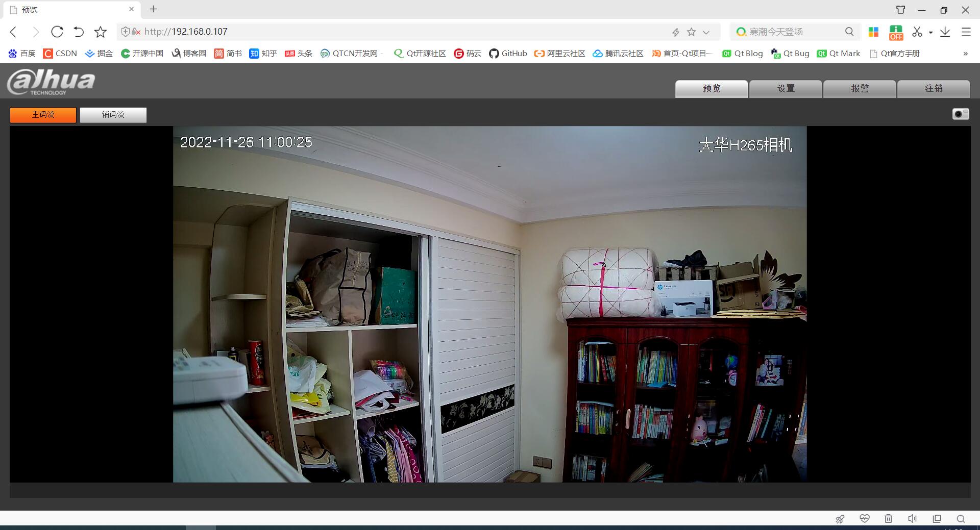Select the 主码流 main stream button

pyautogui.click(x=43, y=115)
